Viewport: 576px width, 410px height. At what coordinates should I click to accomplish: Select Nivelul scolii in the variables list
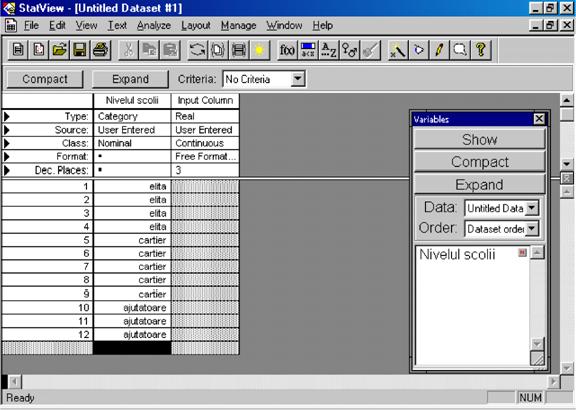pos(457,254)
